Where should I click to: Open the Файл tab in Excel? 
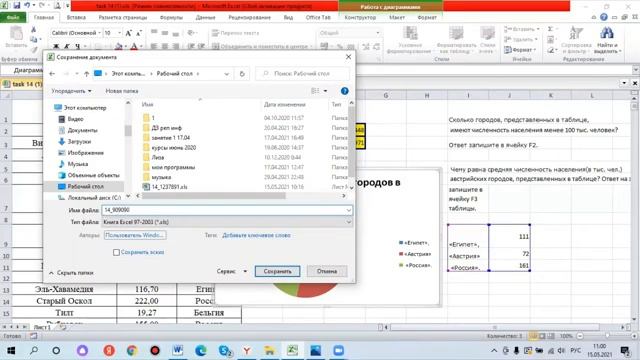click(13, 18)
